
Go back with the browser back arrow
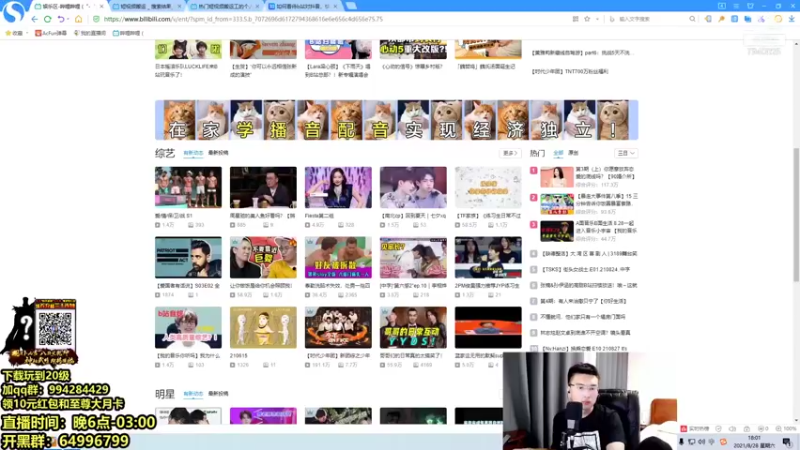(x=35, y=19)
